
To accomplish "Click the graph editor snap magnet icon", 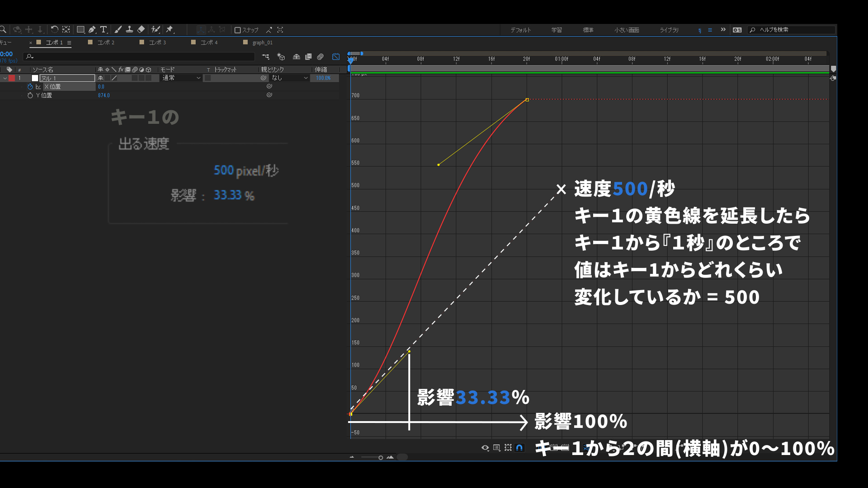I will point(519,447).
